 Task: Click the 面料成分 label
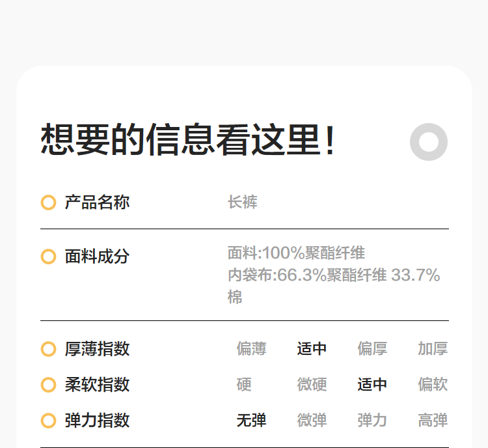click(x=97, y=257)
